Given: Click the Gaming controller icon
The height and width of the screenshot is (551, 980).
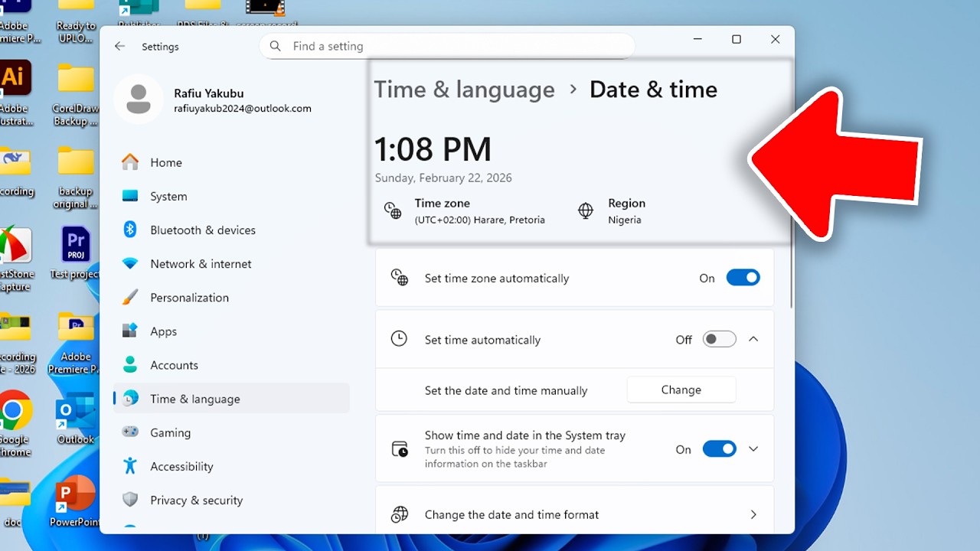Looking at the screenshot, I should (x=130, y=432).
